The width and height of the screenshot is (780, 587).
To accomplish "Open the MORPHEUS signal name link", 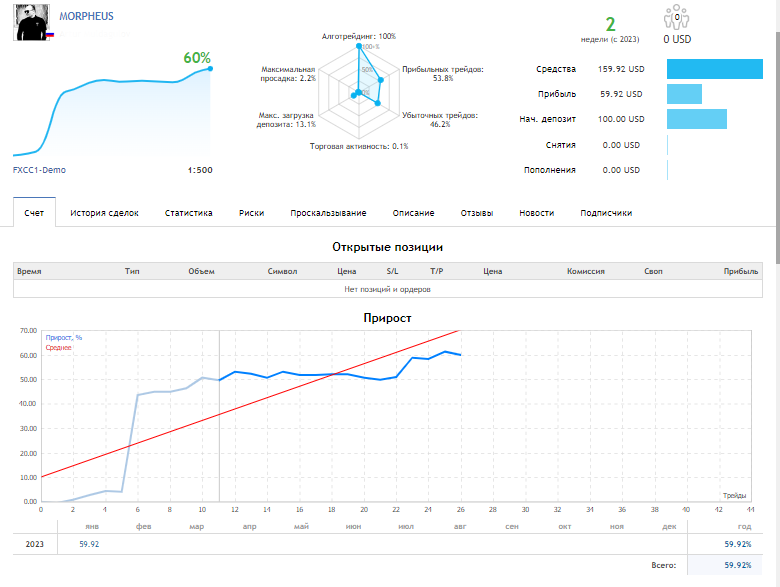I will 86,16.
